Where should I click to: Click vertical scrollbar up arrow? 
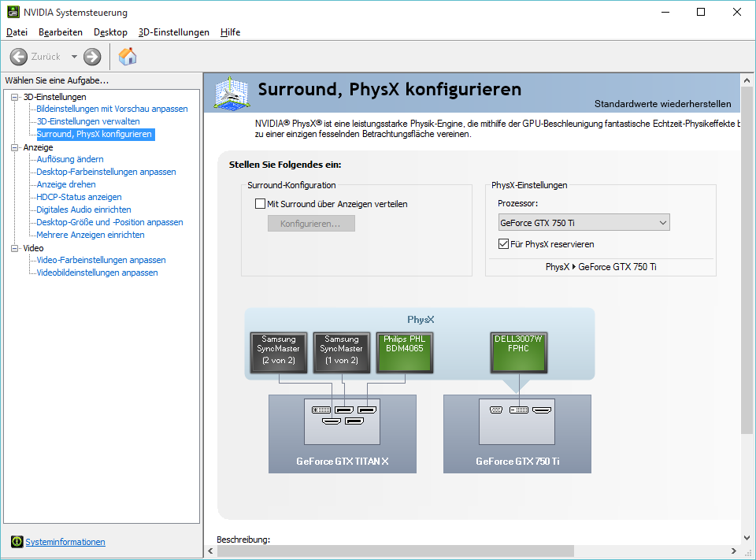coord(747,80)
